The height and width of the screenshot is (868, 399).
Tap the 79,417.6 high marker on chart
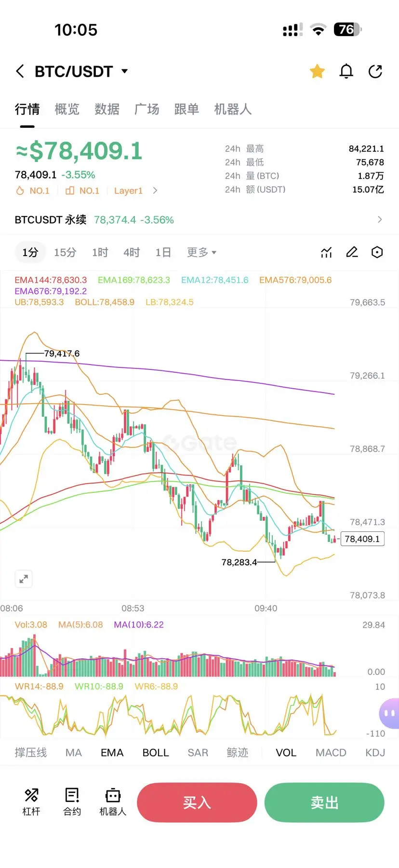tap(62, 353)
